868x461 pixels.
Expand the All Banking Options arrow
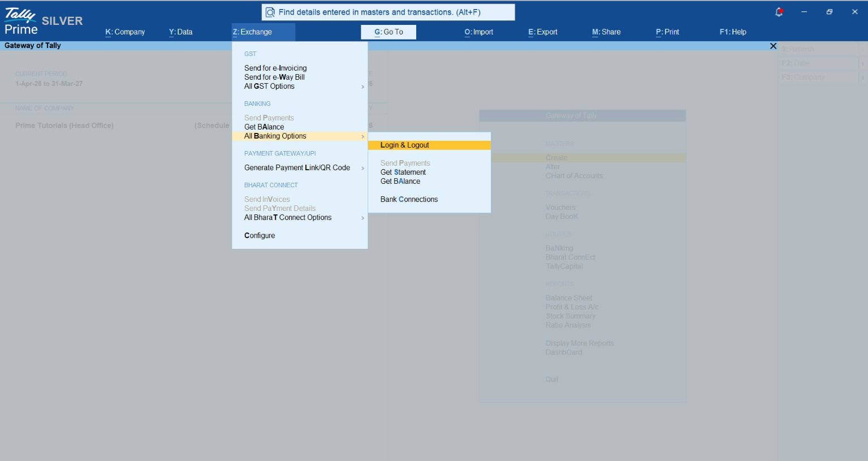362,136
